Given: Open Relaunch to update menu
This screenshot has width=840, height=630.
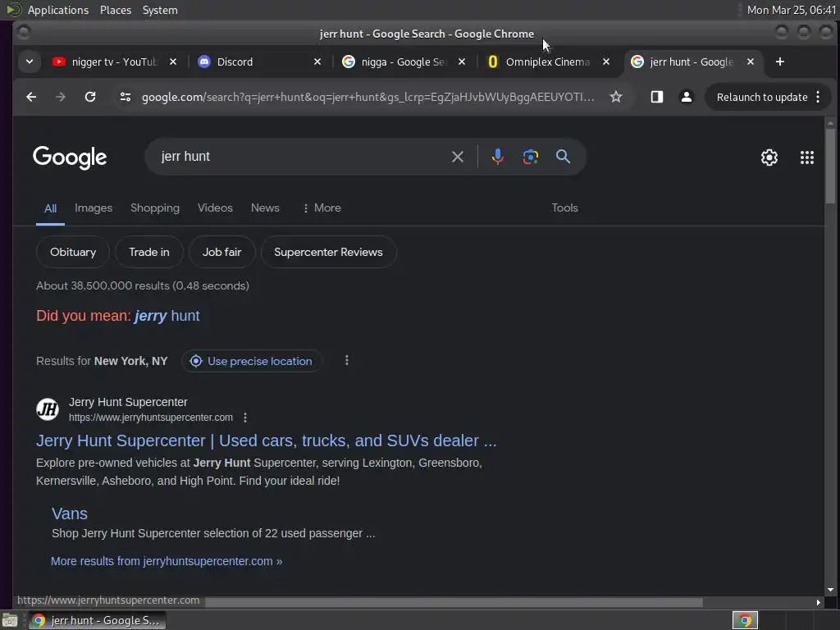Looking at the screenshot, I should click(x=769, y=97).
